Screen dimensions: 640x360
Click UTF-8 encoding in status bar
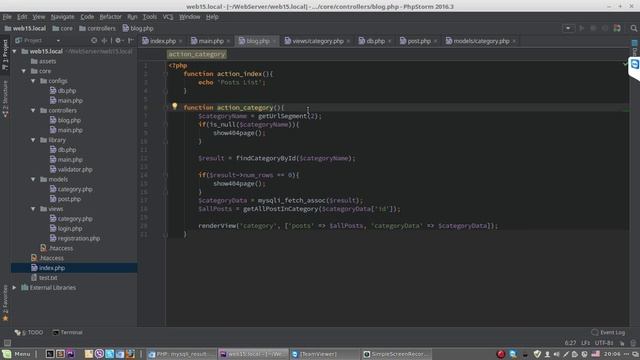coord(604,343)
